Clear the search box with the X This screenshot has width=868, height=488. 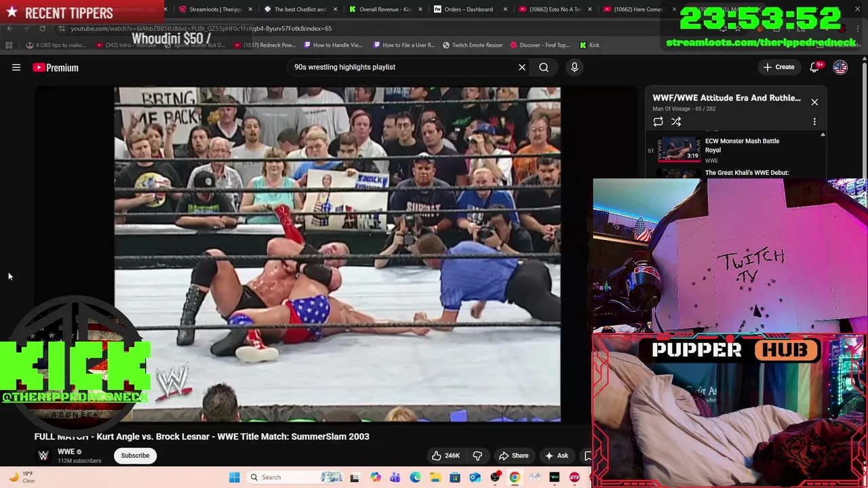pos(522,67)
